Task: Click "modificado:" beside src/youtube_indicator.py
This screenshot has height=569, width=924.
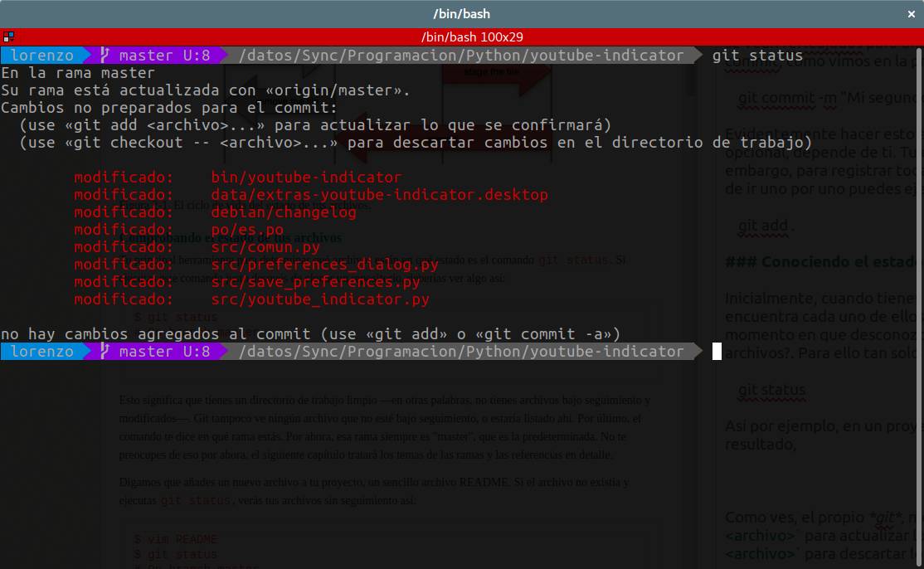Action: 124,299
